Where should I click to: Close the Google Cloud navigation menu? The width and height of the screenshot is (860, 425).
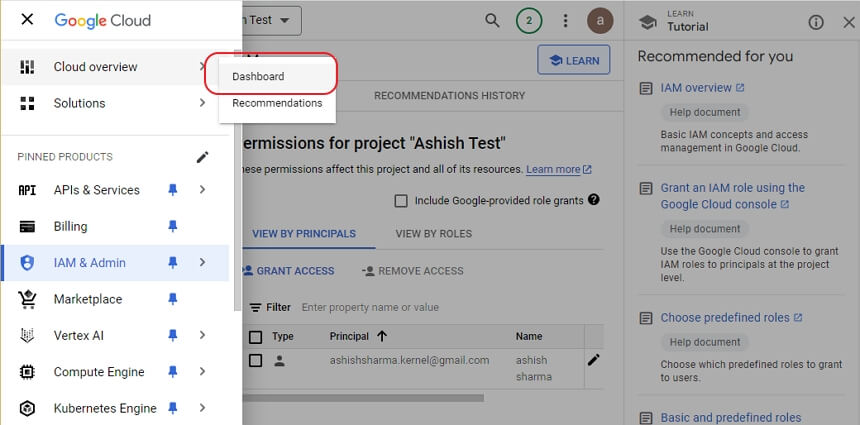(x=27, y=20)
